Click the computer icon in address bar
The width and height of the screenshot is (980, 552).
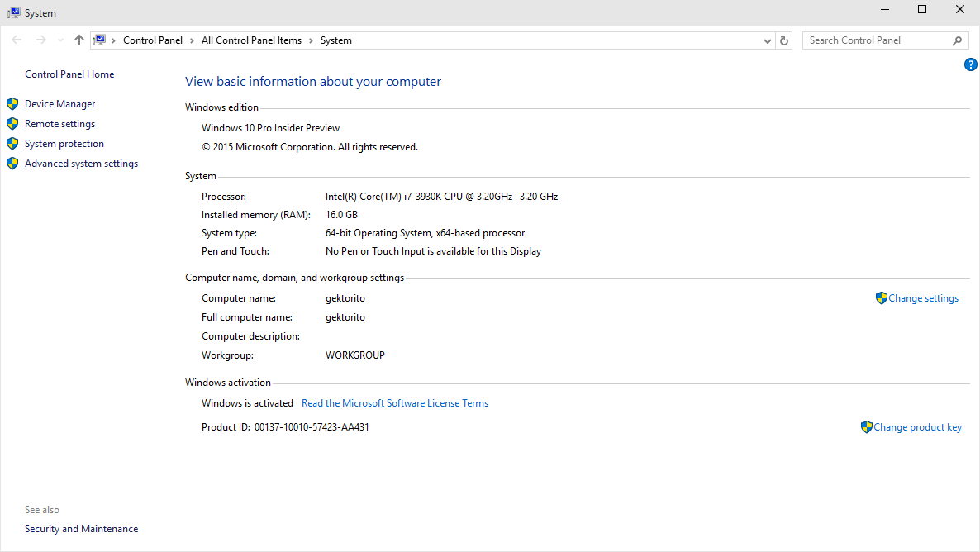pyautogui.click(x=100, y=40)
